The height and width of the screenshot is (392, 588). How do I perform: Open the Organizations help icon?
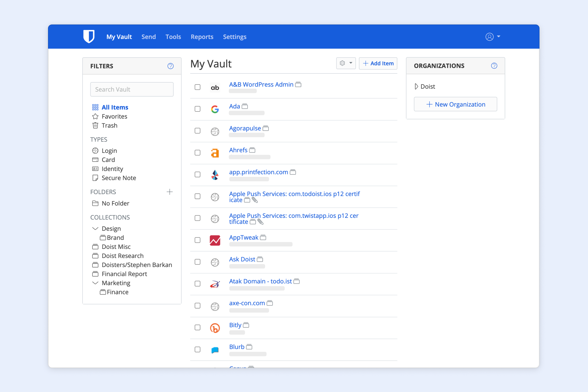coord(494,66)
